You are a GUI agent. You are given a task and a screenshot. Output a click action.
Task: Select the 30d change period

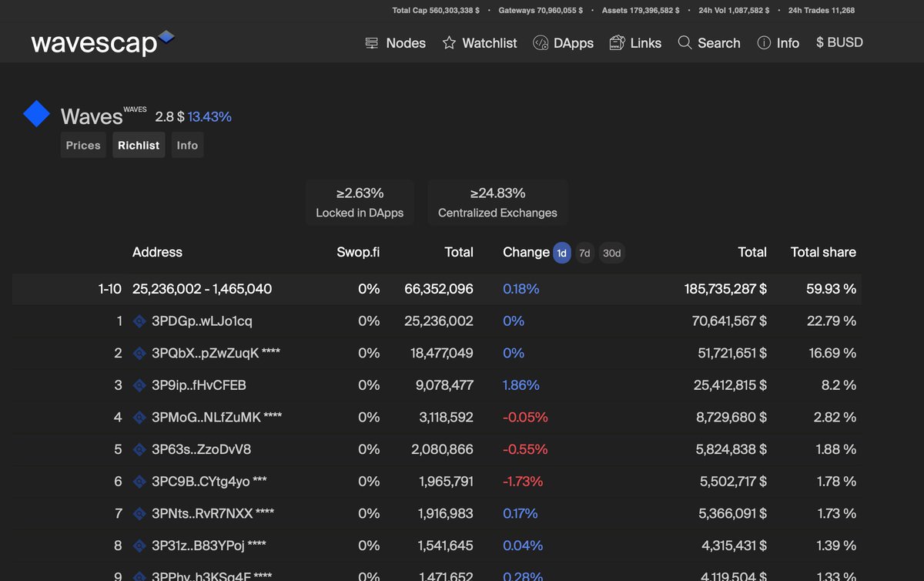tap(612, 253)
